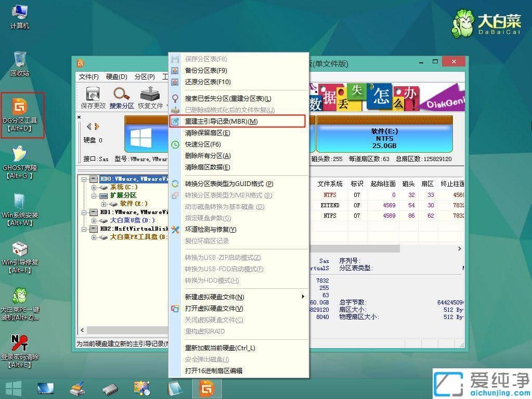The image size is (532, 399).
Task: Collapse the HD0 VMware disk node
Action: 85,179
